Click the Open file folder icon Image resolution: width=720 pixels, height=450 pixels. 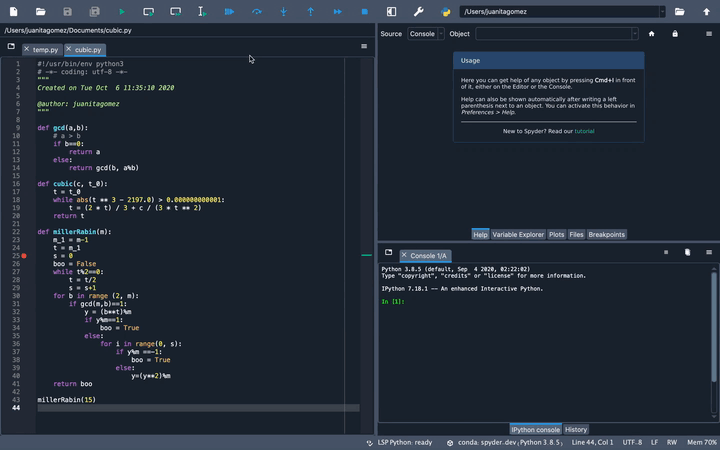pyautogui.click(x=40, y=11)
